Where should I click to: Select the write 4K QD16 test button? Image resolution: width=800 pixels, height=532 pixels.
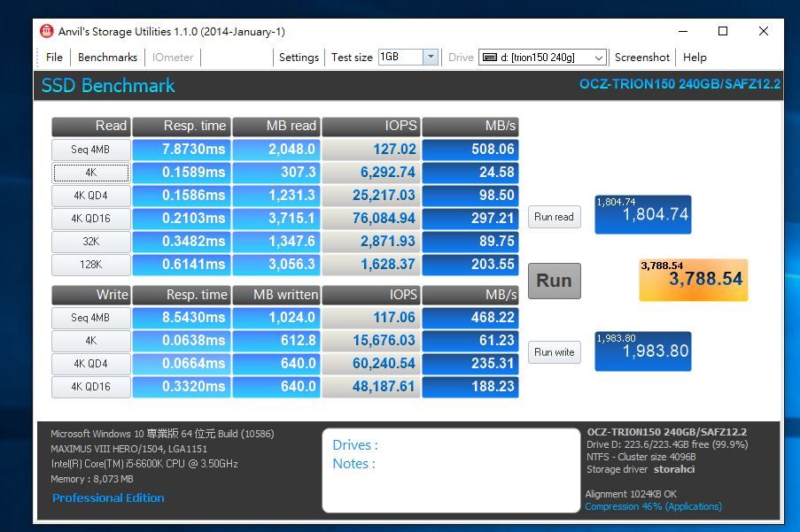pos(91,387)
